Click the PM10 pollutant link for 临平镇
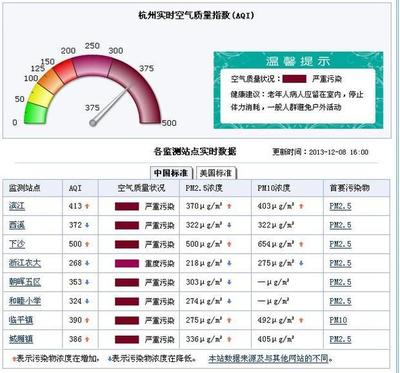Screen dimensions: 400x373 338,320
